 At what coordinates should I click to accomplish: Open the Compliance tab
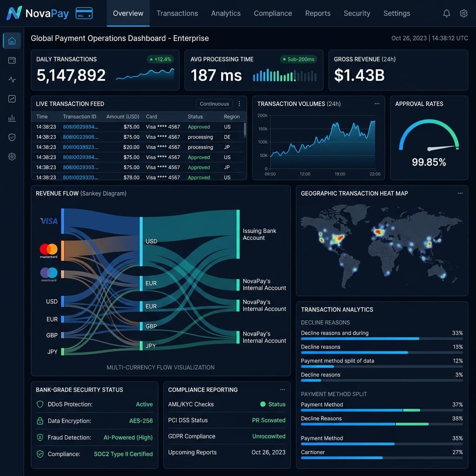tap(273, 13)
